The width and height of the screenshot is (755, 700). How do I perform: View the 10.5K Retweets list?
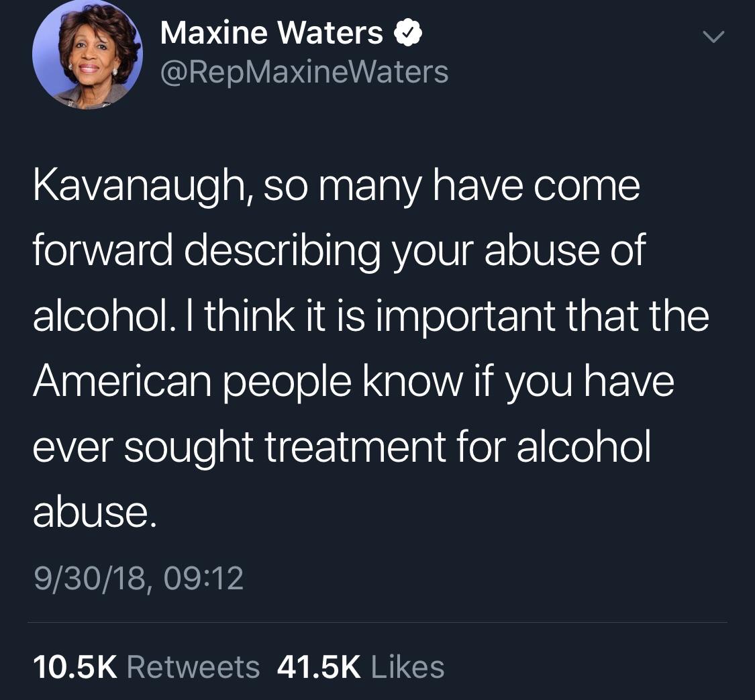click(146, 667)
